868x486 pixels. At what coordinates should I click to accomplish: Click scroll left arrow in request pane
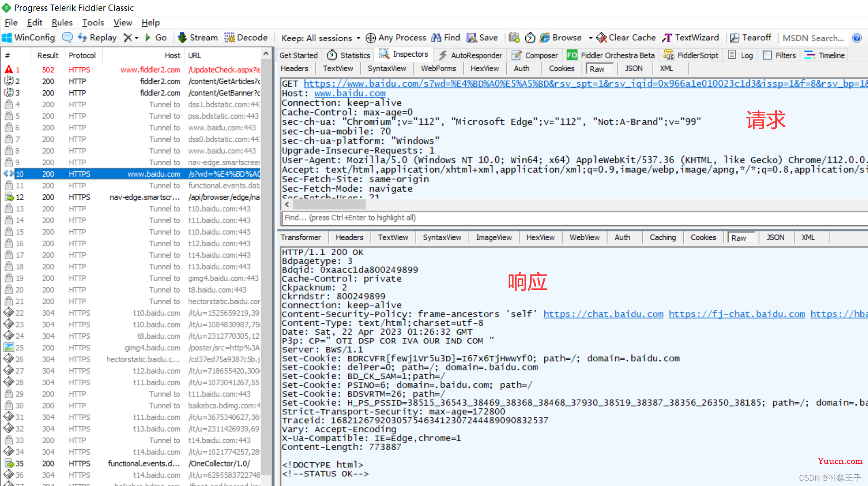[x=287, y=205]
